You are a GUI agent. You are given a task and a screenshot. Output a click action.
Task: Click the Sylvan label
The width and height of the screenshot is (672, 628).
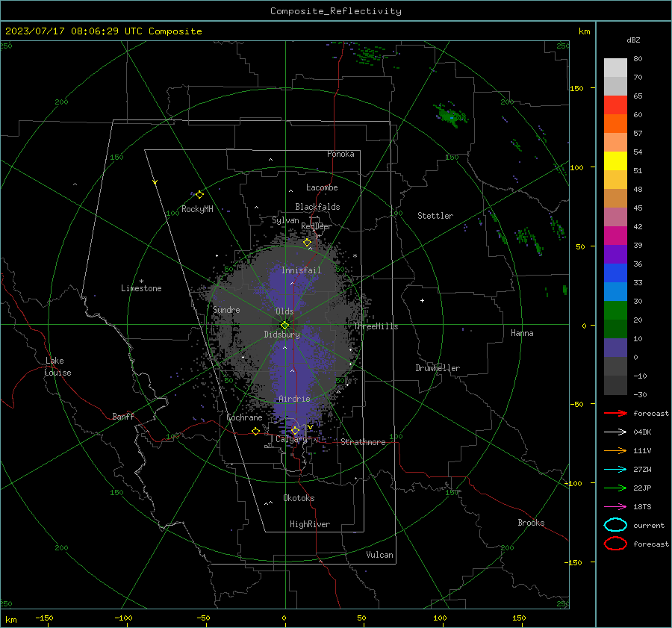[285, 220]
